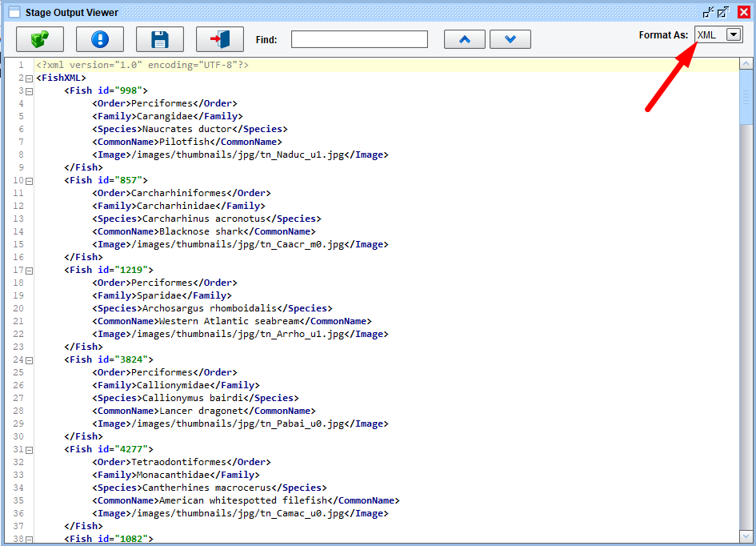This screenshot has width=756, height=546.
Task: Click line number 23 in the gutter
Action: click(18, 347)
